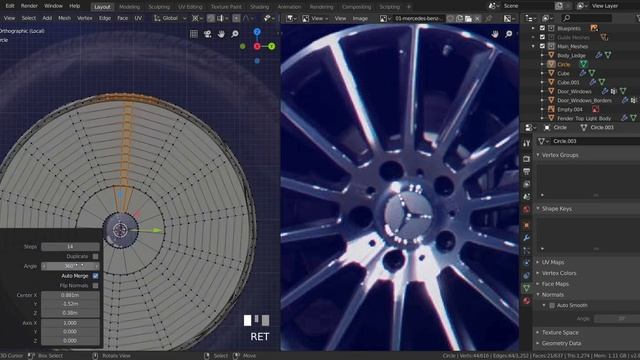Click the Circle mesh data icon in outliner
The image size is (640, 360).
[584, 64]
